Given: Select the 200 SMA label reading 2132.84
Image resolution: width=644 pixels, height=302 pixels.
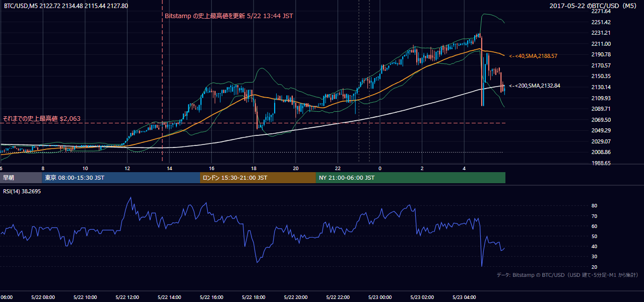Looking at the screenshot, I should click(x=535, y=86).
